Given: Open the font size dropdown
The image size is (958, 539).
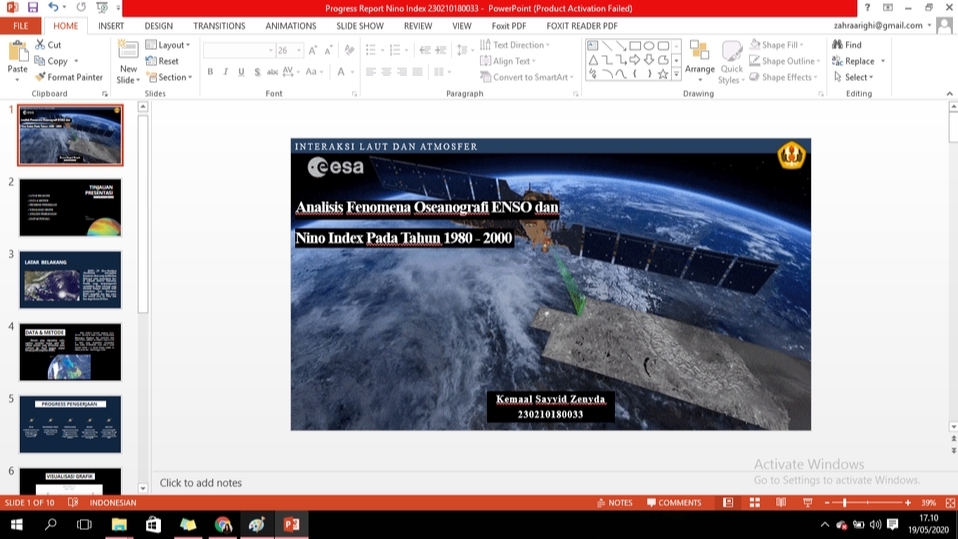Looking at the screenshot, I should (299, 50).
